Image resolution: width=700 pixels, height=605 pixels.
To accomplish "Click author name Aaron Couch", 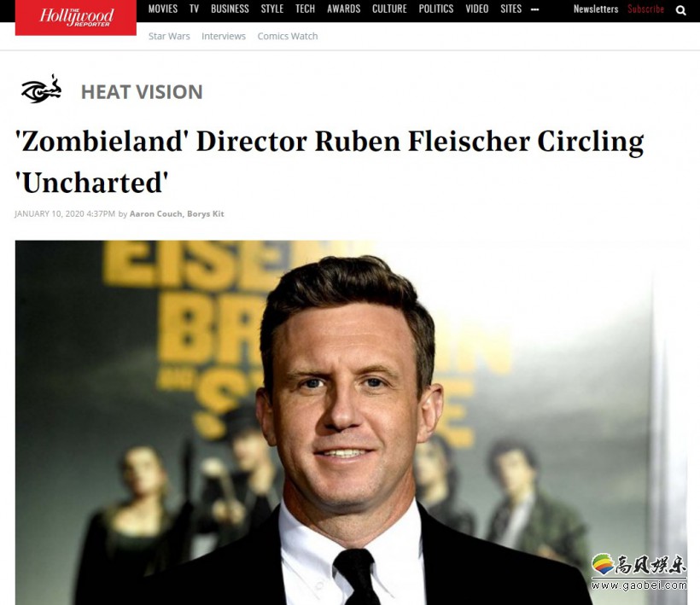I will tap(156, 213).
